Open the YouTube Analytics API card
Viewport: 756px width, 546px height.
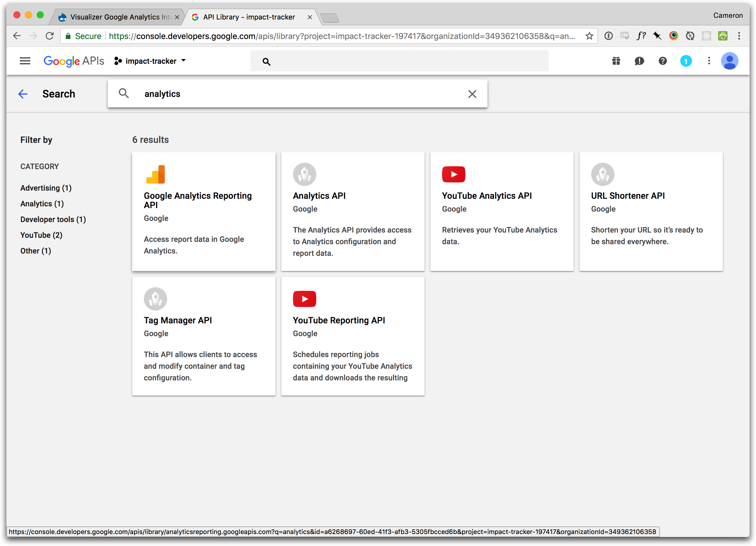pos(502,212)
